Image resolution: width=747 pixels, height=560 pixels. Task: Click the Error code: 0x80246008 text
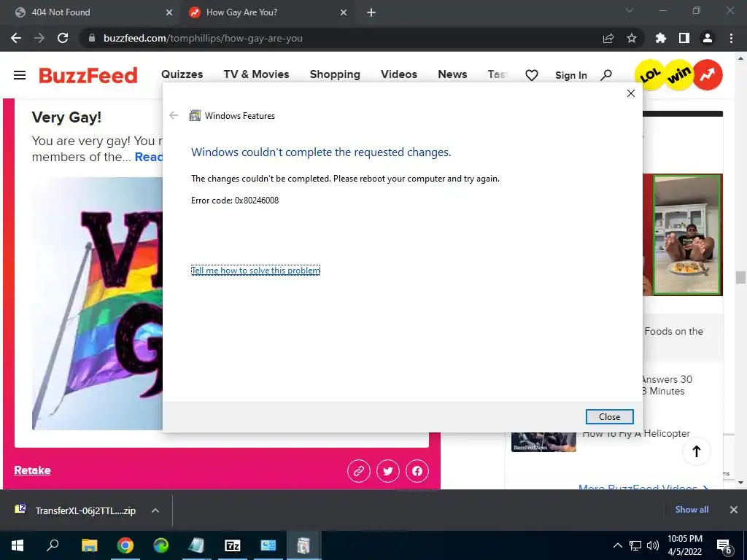235,201
